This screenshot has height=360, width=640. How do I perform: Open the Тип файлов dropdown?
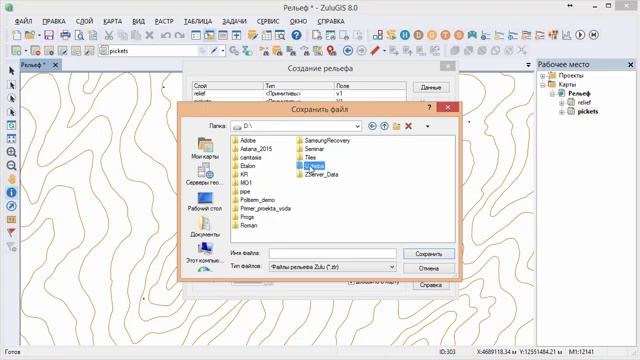coord(392,267)
